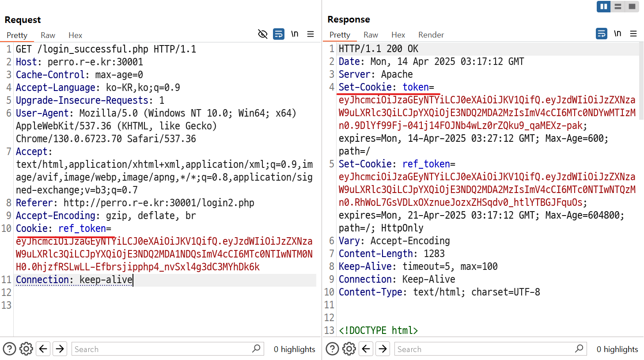Click Date header in Response

(x=432, y=61)
